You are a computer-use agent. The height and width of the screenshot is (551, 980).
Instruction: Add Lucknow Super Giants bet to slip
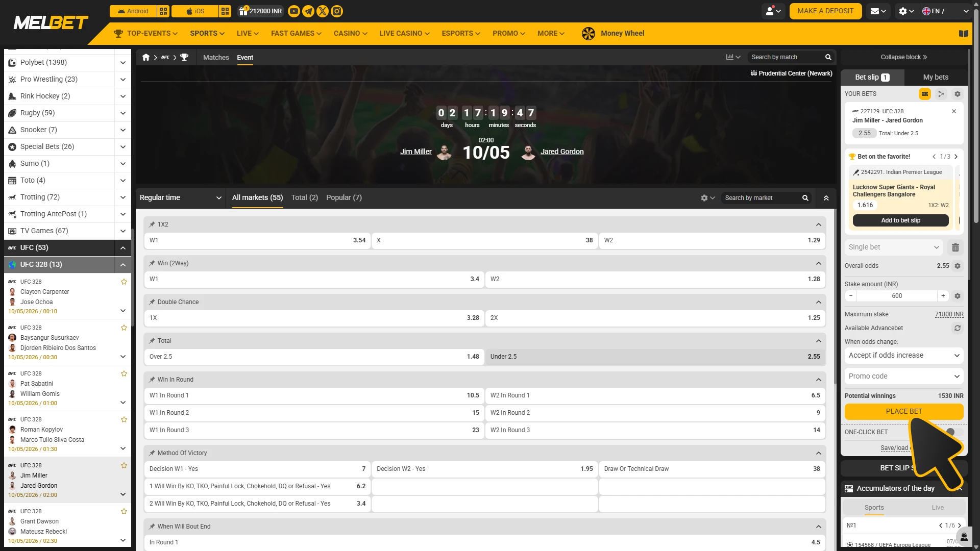[x=900, y=220]
